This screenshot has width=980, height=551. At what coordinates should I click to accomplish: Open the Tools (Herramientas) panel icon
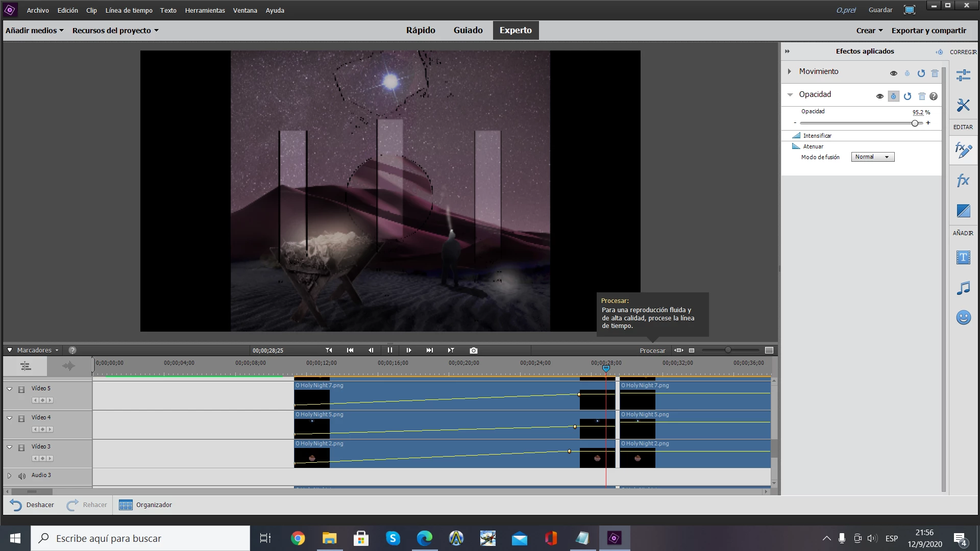[963, 105]
